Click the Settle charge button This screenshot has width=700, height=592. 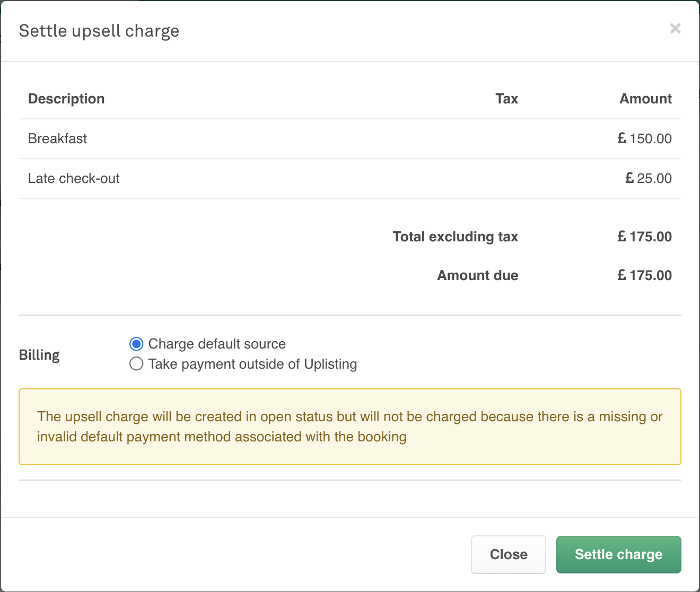[618, 554]
